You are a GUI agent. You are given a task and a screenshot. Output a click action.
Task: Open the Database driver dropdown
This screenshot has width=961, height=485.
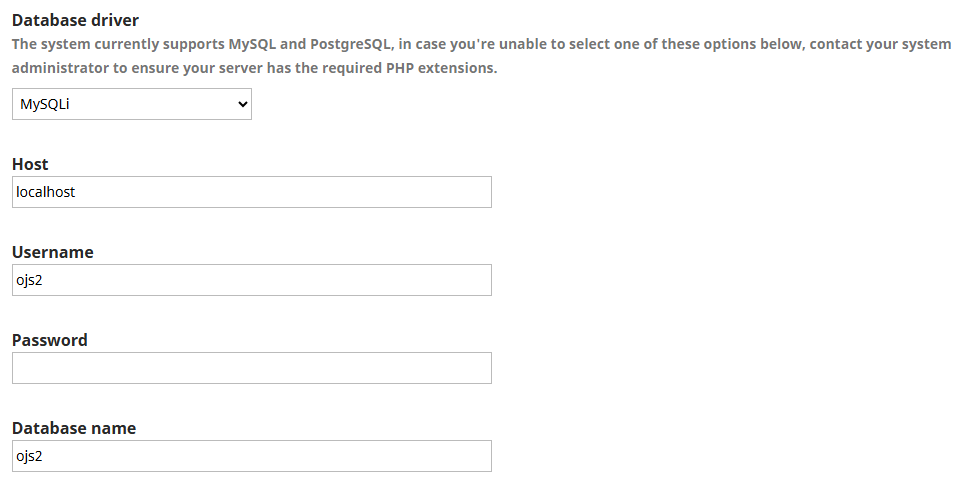tap(131, 104)
